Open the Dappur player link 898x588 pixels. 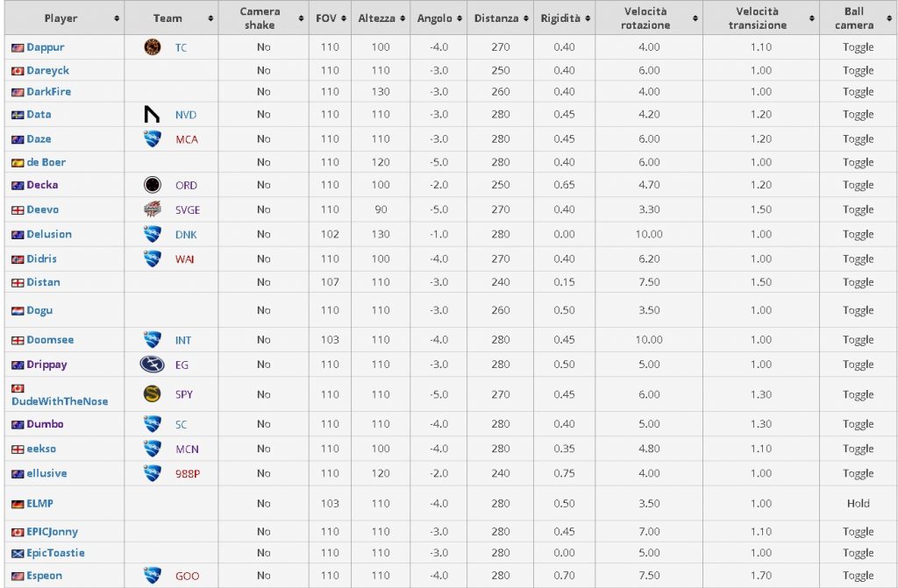(45, 47)
